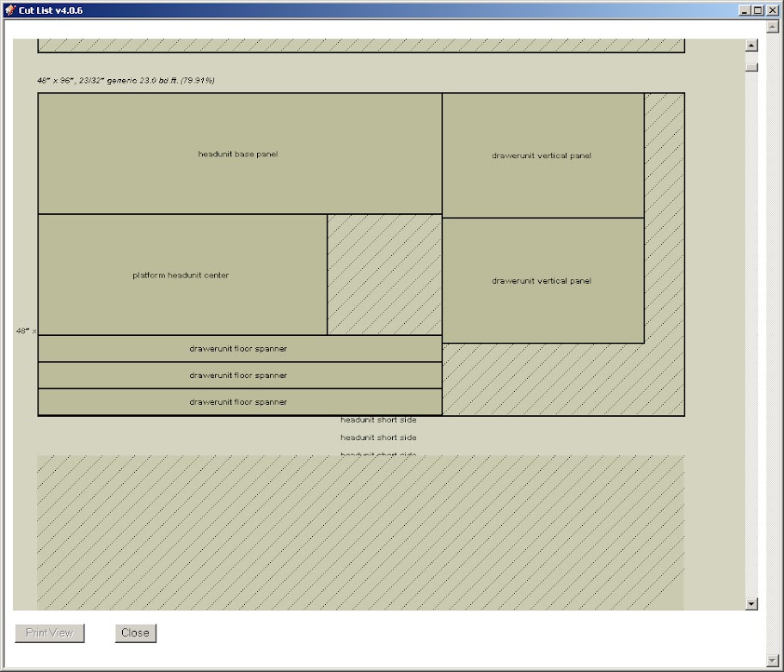Click the topmost drawerunit floor spanner strip

[x=239, y=349]
